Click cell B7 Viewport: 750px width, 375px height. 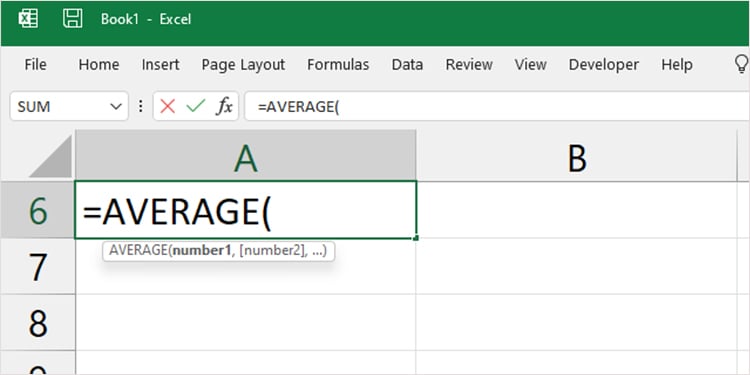pyautogui.click(x=576, y=266)
